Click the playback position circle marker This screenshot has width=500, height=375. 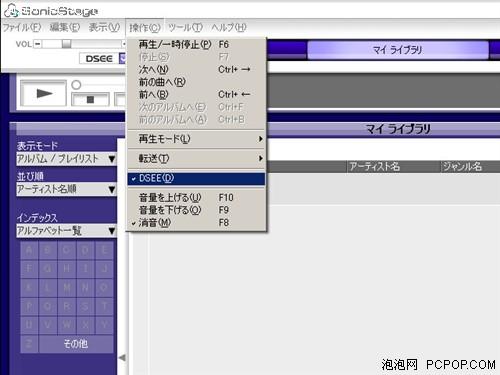76,85
